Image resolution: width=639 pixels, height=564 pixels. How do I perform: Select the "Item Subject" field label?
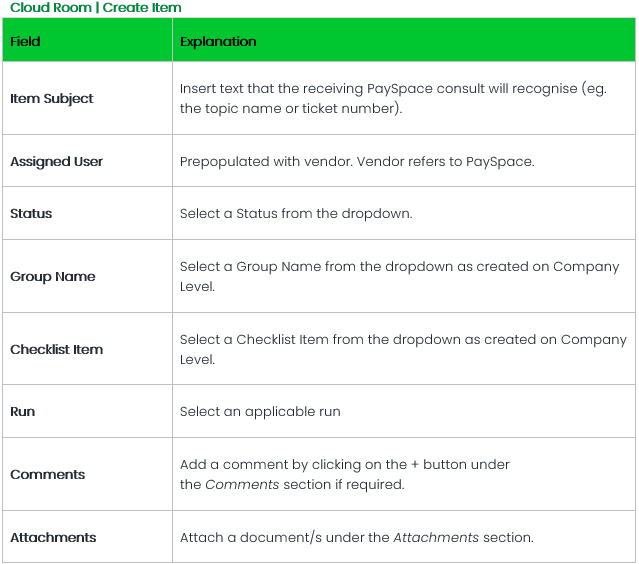[x=52, y=99]
